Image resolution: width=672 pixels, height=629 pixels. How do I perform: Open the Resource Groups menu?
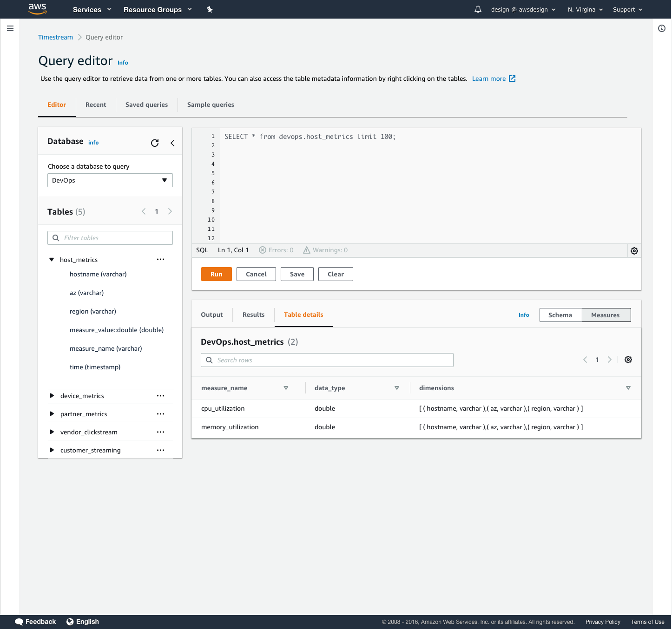[x=158, y=9]
